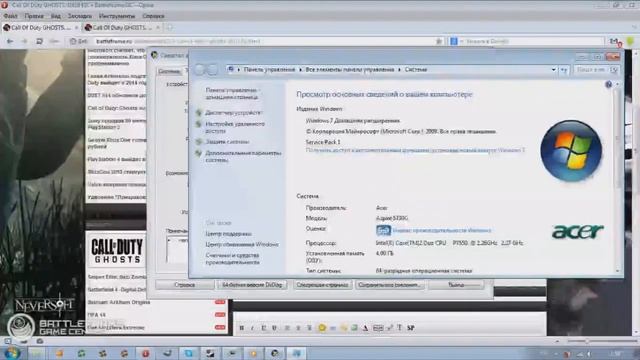Bookmark page star in Opera address bar
640x360 pixels.
[x=439, y=41]
